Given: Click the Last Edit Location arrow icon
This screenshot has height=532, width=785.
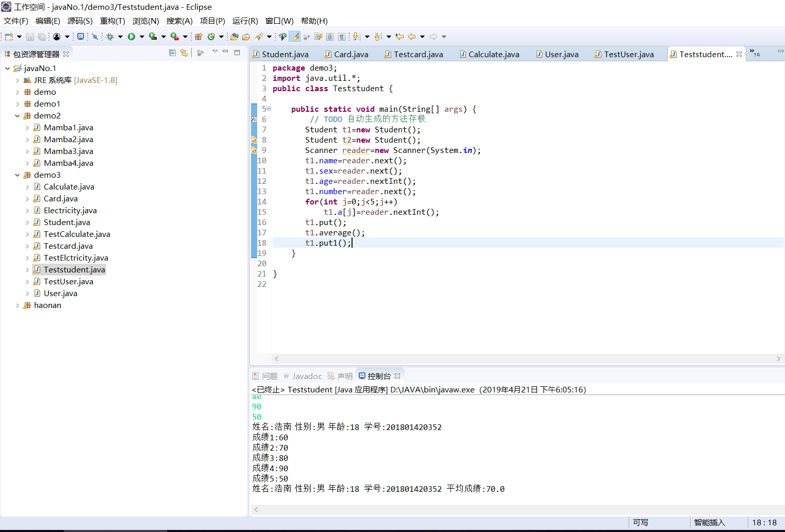Looking at the screenshot, I should [399, 37].
